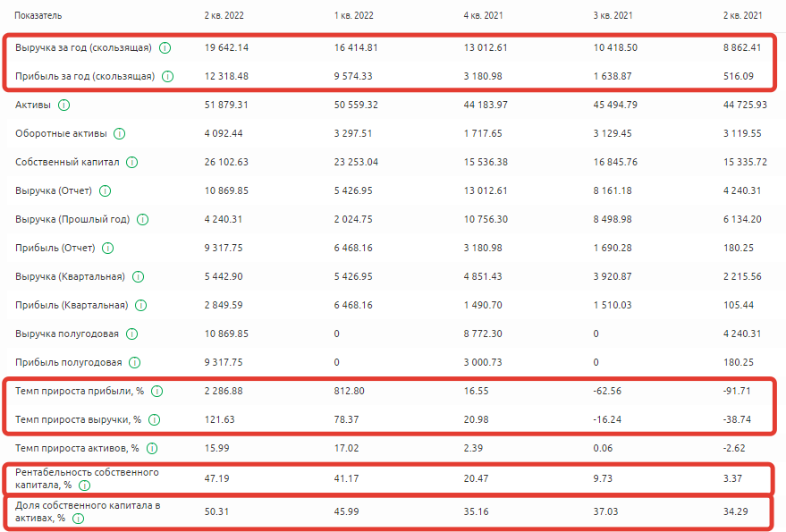
Task: Click info icon for Доля собственного капитала в активах
Action: 78,518
